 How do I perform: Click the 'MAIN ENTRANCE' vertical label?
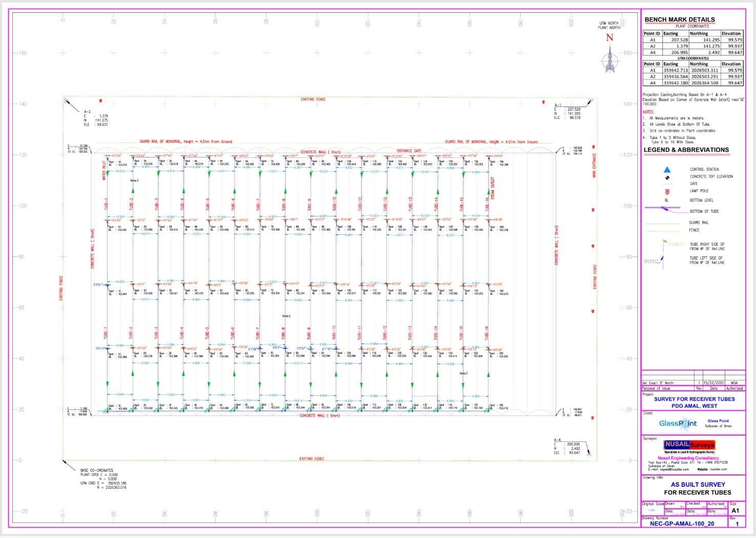[x=594, y=166]
